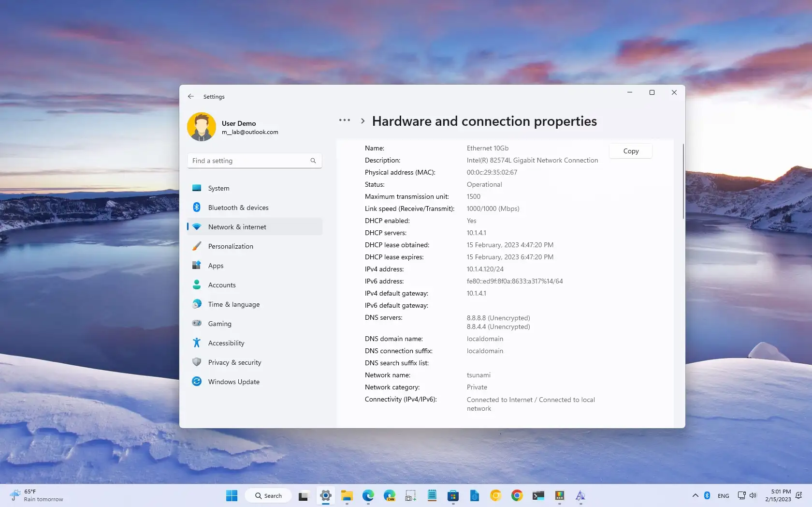Open the volume control in the tray
The width and height of the screenshot is (812, 507).
[x=753, y=495]
